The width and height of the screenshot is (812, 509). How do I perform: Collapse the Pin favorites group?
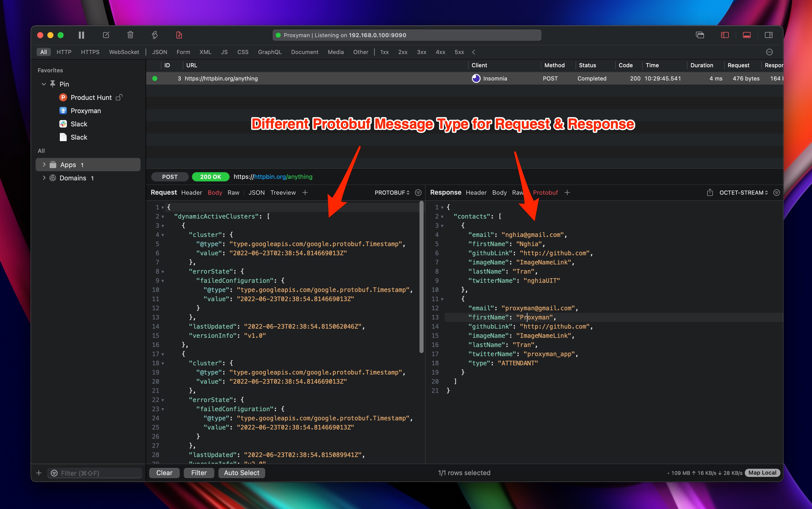(44, 84)
